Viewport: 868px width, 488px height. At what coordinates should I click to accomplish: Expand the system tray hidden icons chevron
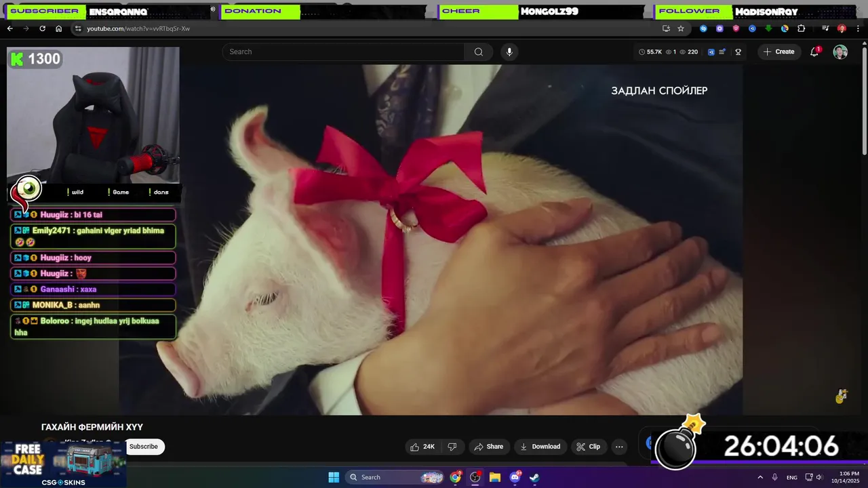click(x=760, y=477)
